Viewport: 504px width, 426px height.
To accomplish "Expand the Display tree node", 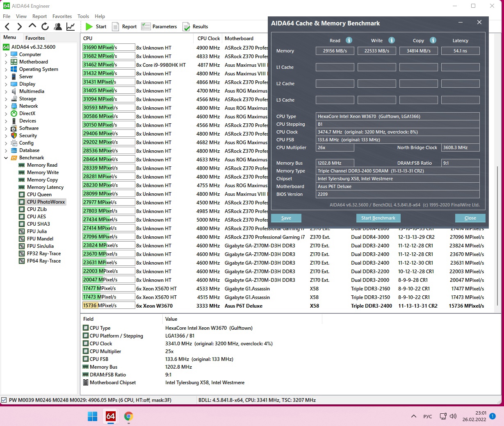I will 6,84.
